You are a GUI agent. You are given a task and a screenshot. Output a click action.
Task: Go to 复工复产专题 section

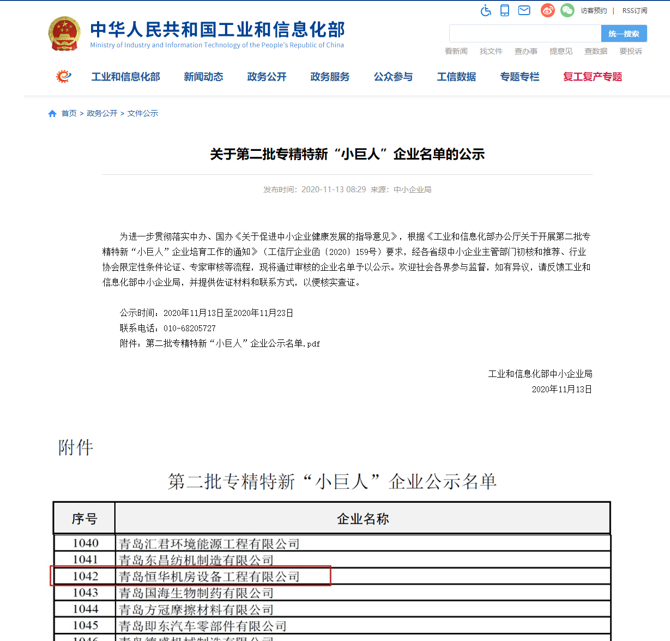[x=592, y=77]
